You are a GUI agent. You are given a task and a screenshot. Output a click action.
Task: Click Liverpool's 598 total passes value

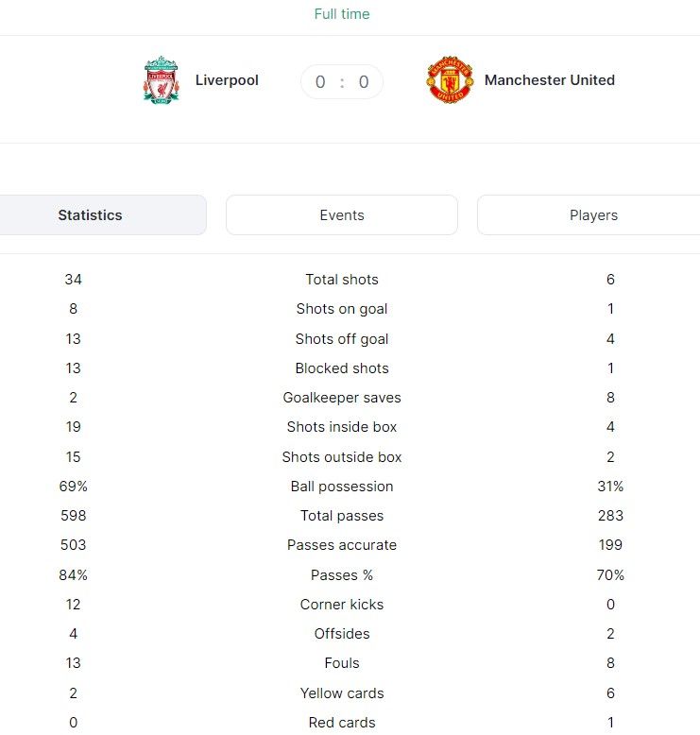[73, 516]
